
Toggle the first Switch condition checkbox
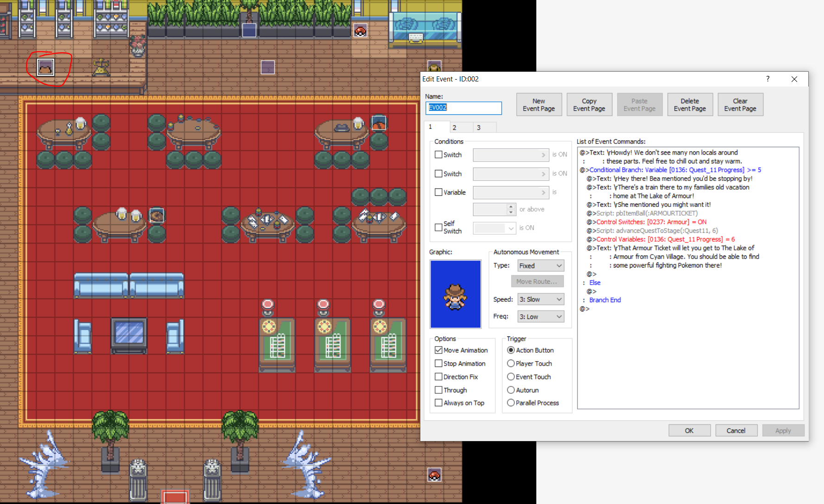coord(438,155)
